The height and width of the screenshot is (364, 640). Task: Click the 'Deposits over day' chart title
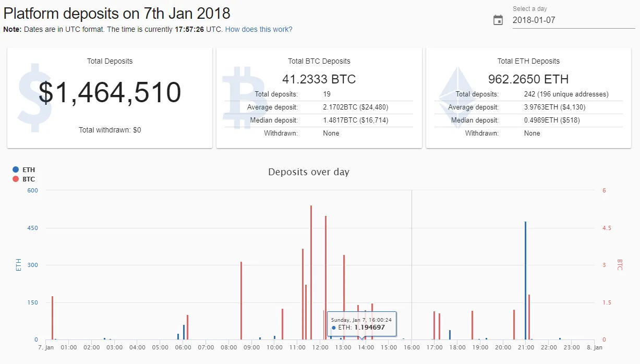[309, 172]
